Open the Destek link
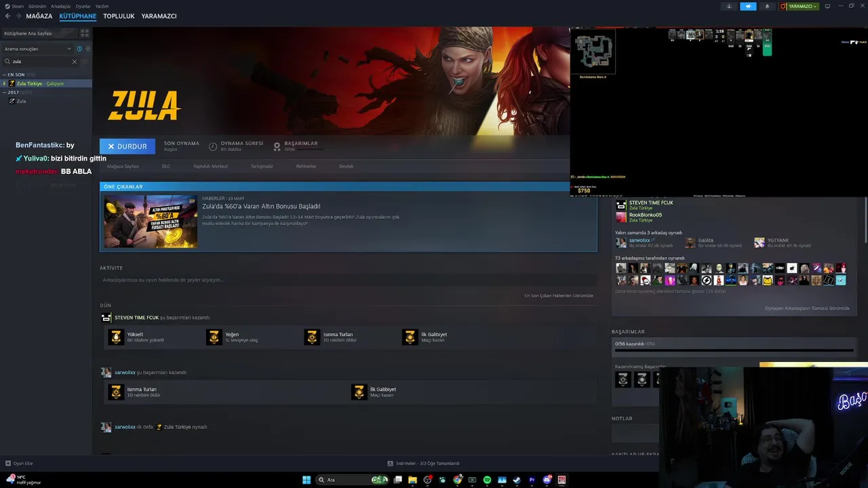This screenshot has height=488, width=868. tap(346, 166)
